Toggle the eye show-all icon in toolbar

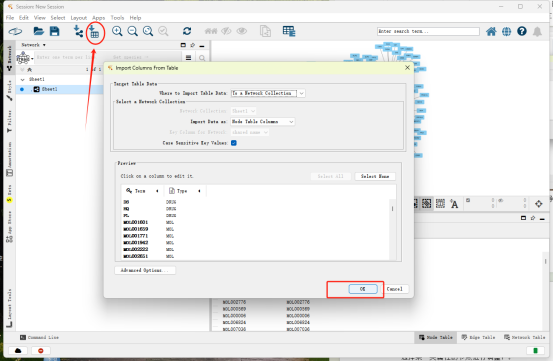pyautogui.click(x=242, y=31)
